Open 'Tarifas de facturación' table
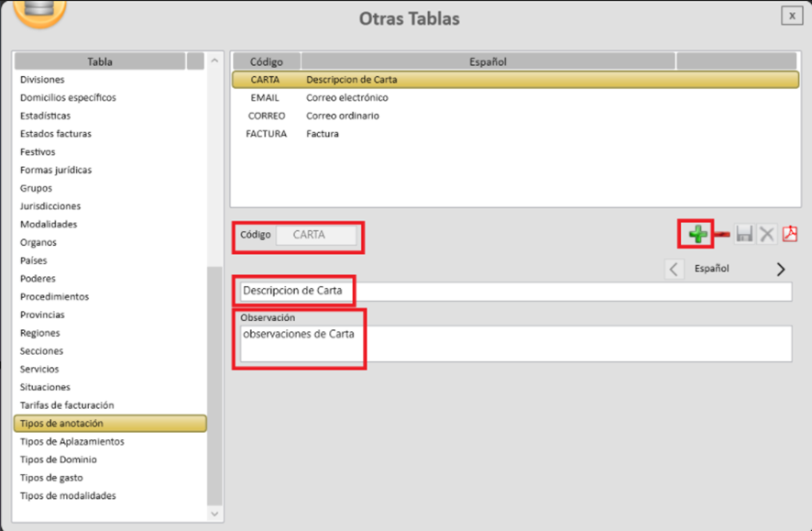The height and width of the screenshot is (531, 812). 67,405
